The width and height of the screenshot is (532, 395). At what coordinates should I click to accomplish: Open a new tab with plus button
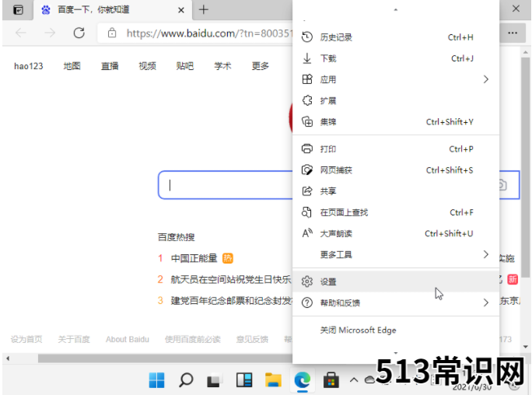(203, 9)
